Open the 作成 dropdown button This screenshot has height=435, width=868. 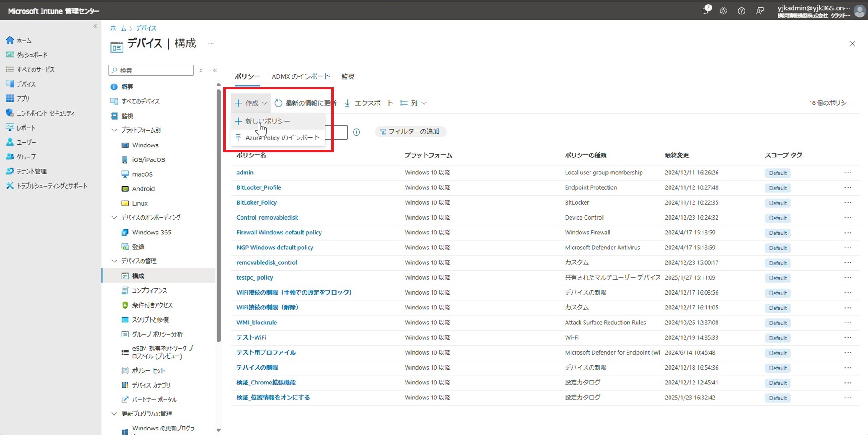[251, 103]
